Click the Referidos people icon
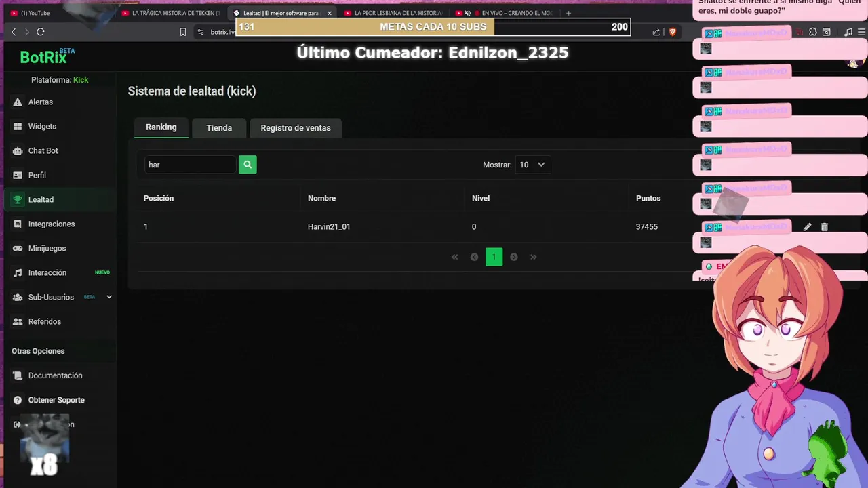 point(18,321)
